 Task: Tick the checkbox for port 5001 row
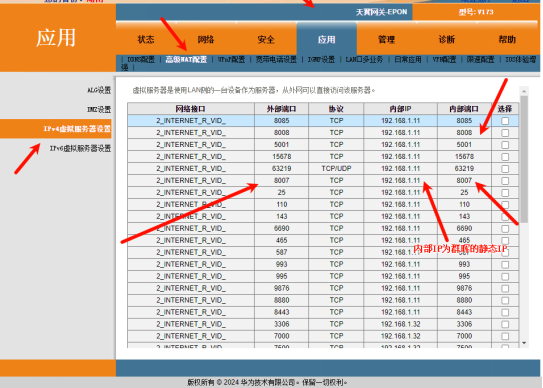(505, 145)
